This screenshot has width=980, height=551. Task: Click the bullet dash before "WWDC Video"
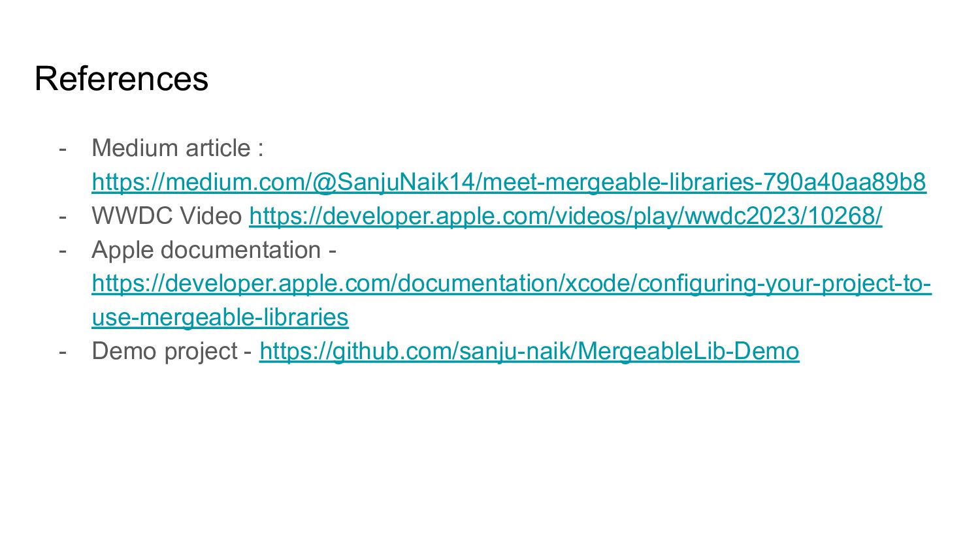(63, 216)
